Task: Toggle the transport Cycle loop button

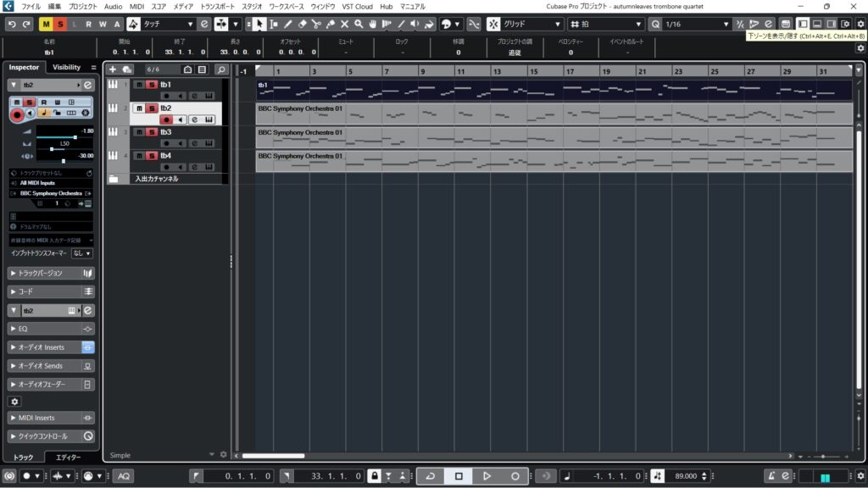Action: pyautogui.click(x=430, y=476)
